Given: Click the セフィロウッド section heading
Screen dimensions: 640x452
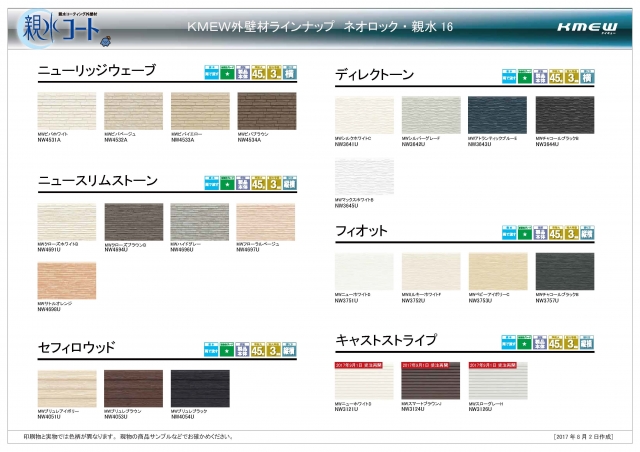Looking at the screenshot, I should tap(76, 347).
